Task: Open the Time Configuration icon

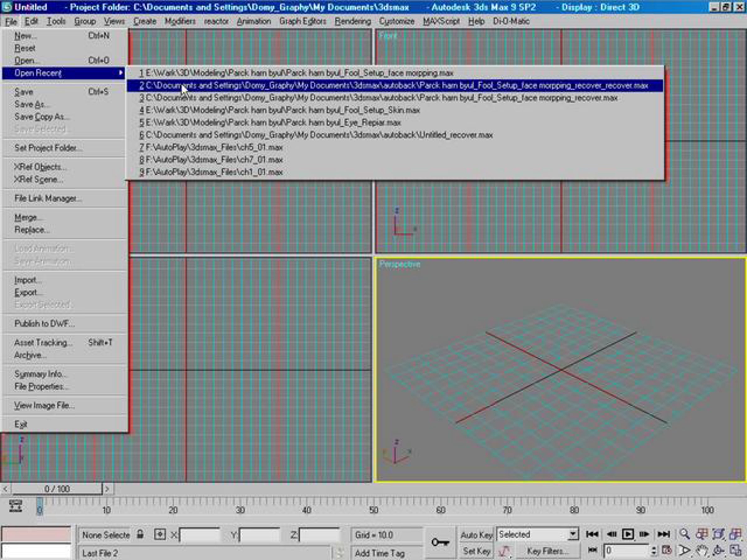Action: pyautogui.click(x=667, y=551)
